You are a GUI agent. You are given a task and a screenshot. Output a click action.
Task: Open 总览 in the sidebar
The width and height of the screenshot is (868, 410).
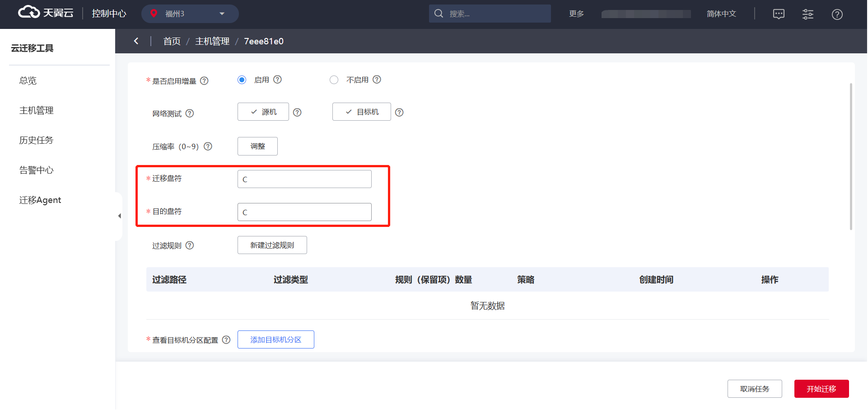click(28, 80)
